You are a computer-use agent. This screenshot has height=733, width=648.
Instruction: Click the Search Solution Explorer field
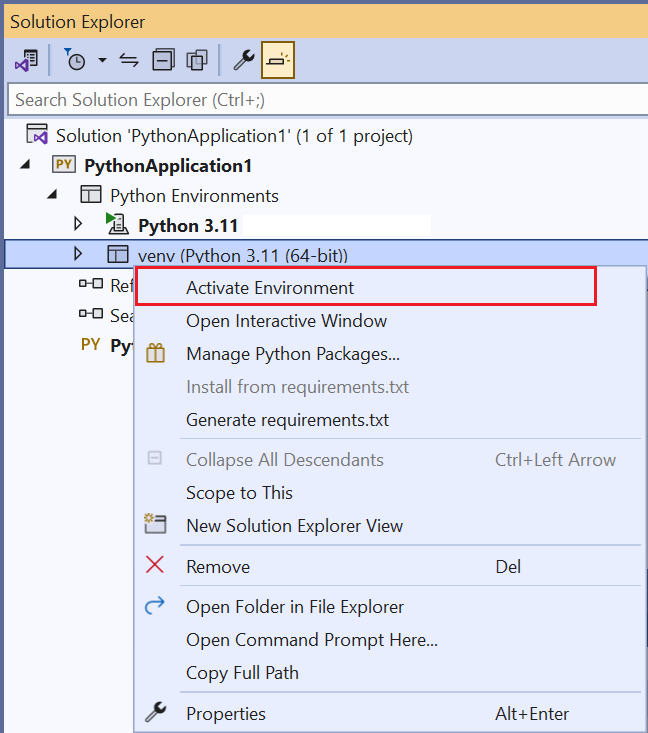(x=320, y=99)
